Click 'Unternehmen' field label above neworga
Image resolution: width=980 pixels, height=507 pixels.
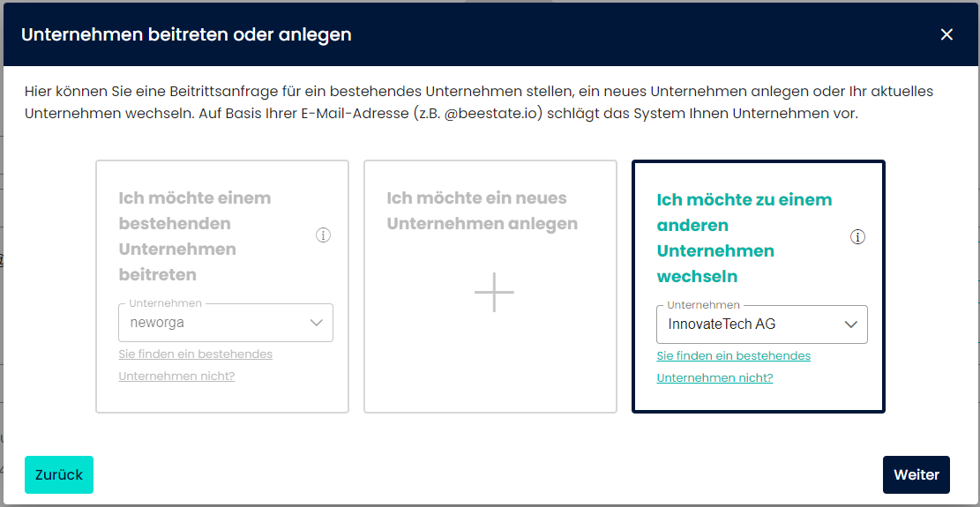(165, 303)
